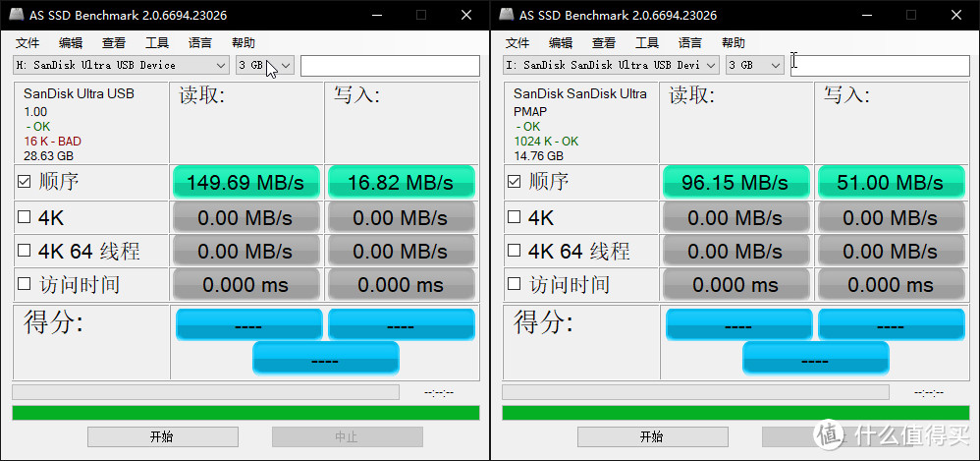The image size is (980, 461).
Task: Open 工具 menu in left window
Action: [157, 43]
